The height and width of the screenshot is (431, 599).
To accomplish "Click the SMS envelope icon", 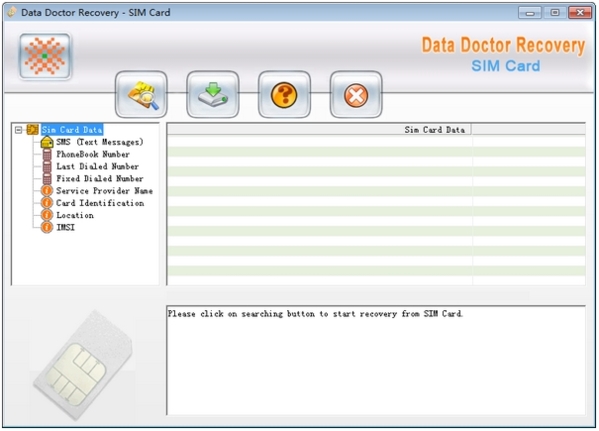I will pos(47,143).
